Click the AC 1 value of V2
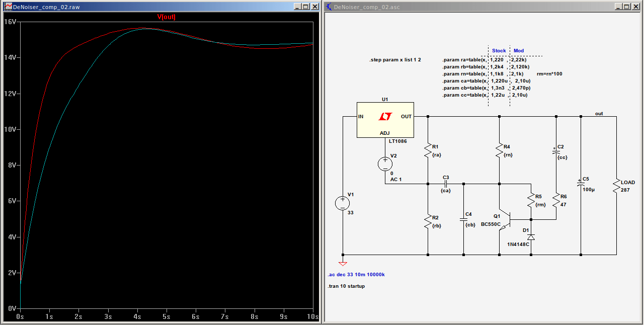Screen dimensions: 644x325 pos(396,180)
